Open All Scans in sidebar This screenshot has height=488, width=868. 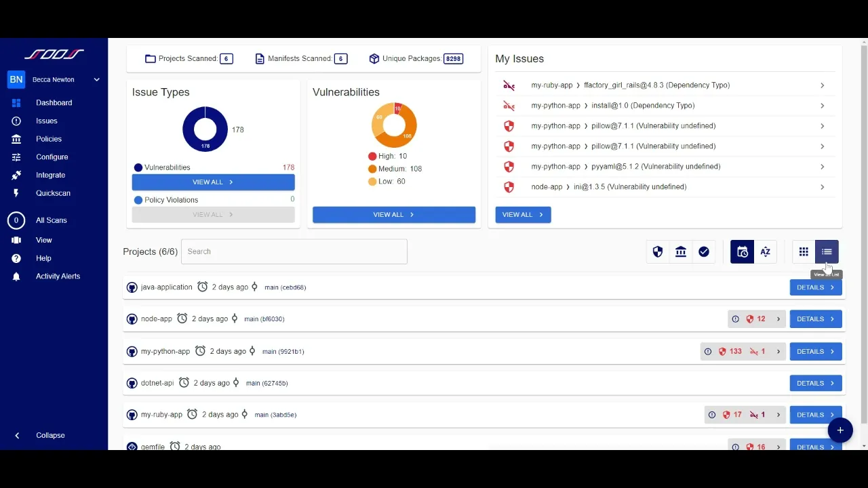point(52,220)
